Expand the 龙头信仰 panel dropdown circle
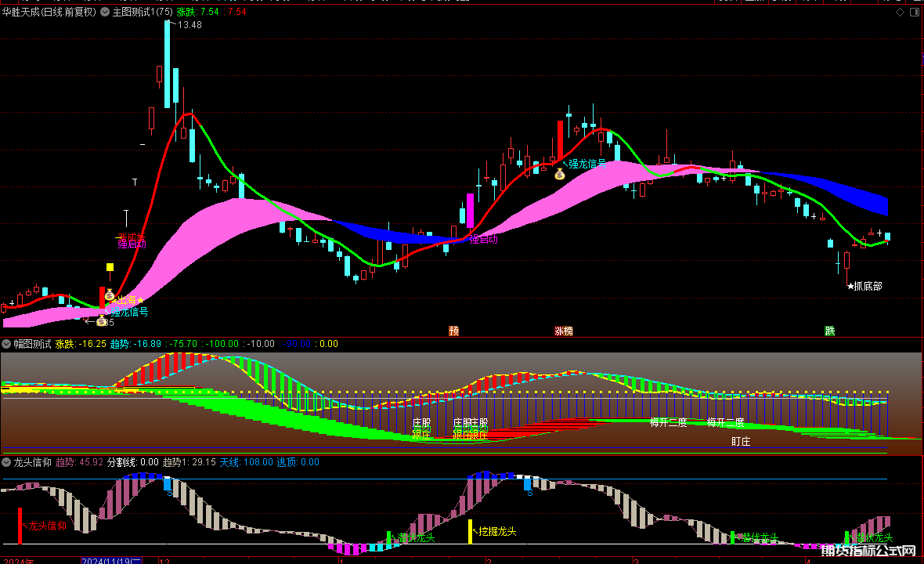 click(6, 462)
